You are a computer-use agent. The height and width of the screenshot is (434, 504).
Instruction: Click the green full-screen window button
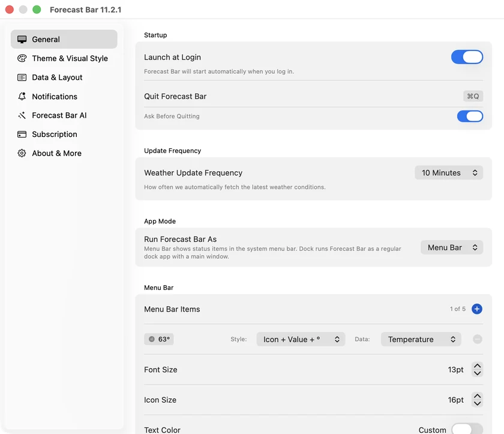(x=37, y=10)
